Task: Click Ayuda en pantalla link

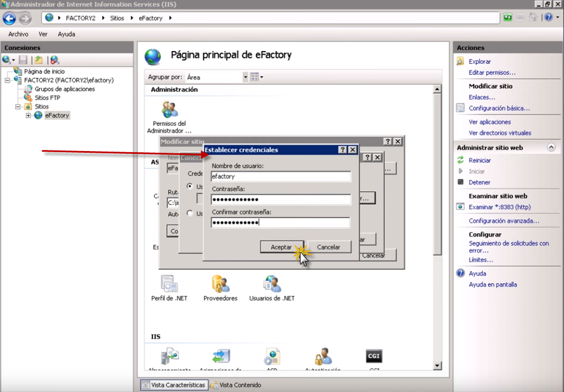Action: [493, 285]
